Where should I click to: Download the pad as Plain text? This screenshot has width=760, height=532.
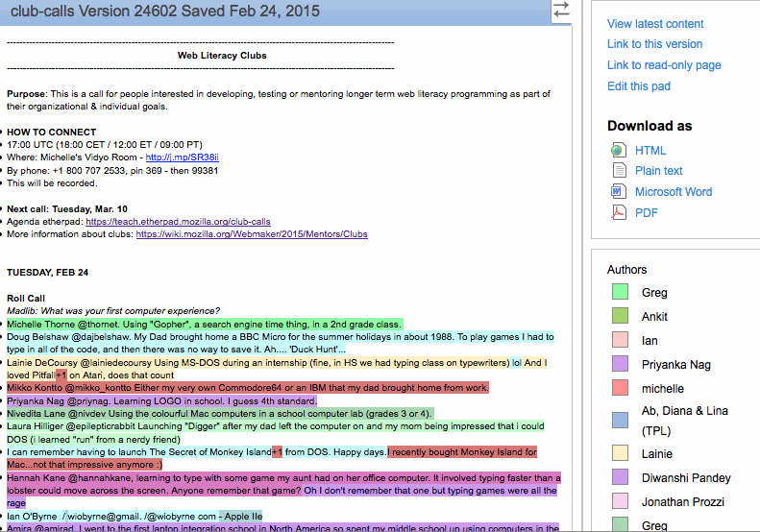pyautogui.click(x=659, y=171)
